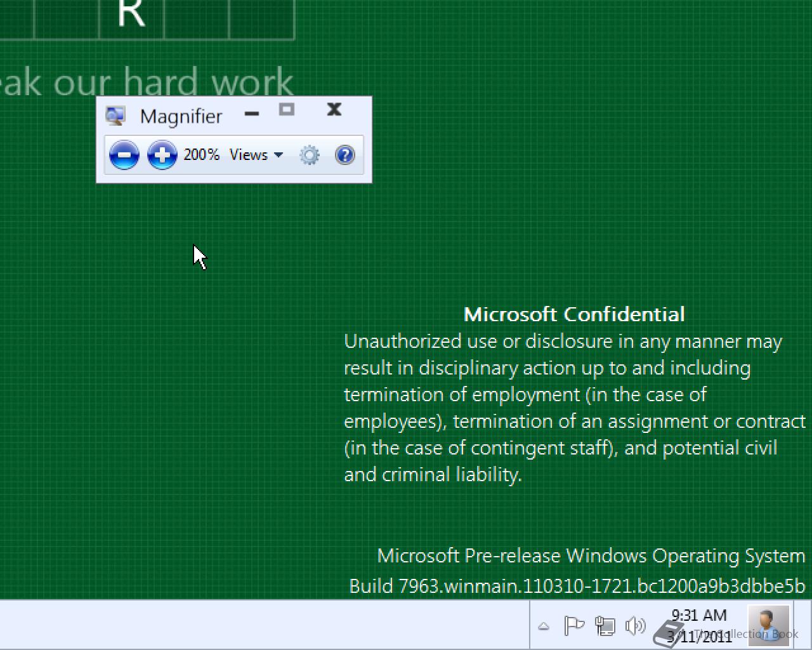This screenshot has width=812, height=650.
Task: Close the Magnifier window
Action: (x=334, y=110)
